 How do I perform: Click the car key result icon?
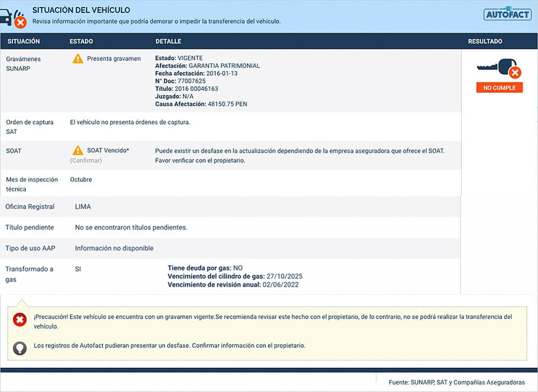(x=499, y=68)
